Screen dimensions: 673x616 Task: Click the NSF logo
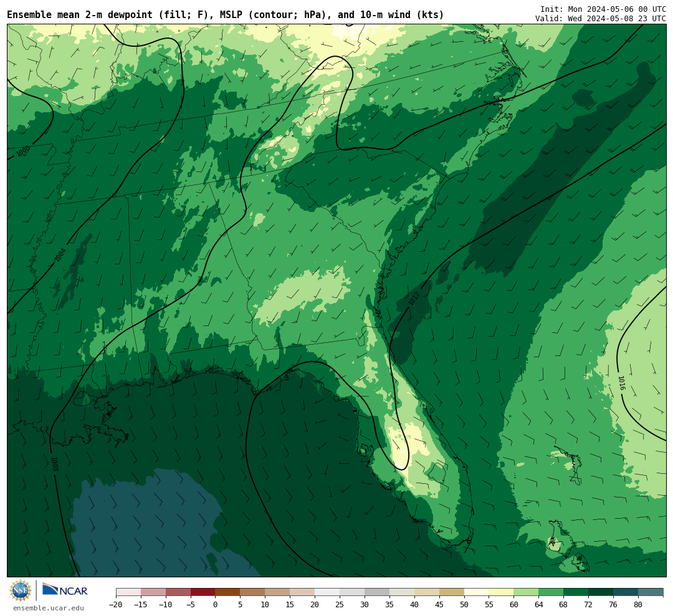[21, 590]
